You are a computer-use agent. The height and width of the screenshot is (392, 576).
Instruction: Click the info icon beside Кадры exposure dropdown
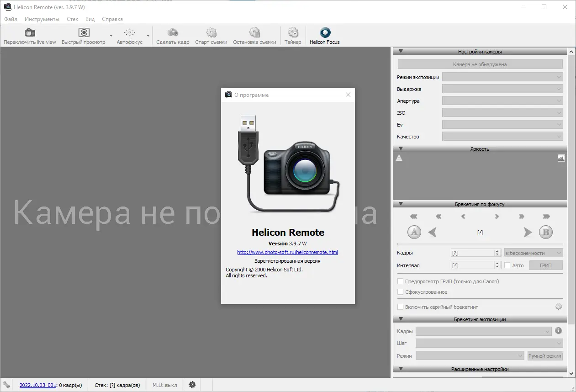(558, 331)
